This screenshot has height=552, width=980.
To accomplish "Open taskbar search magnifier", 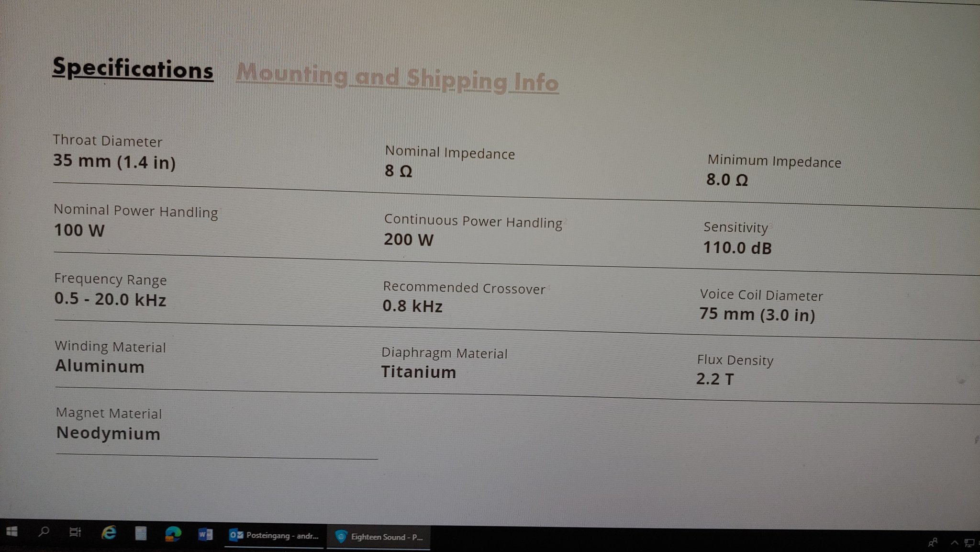I will tap(44, 531).
